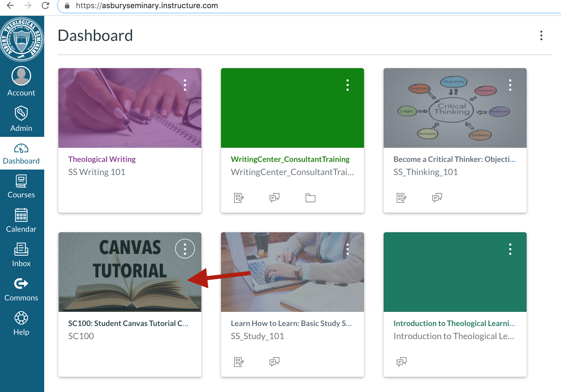Reload the page with browser refresh button

pyautogui.click(x=46, y=5)
